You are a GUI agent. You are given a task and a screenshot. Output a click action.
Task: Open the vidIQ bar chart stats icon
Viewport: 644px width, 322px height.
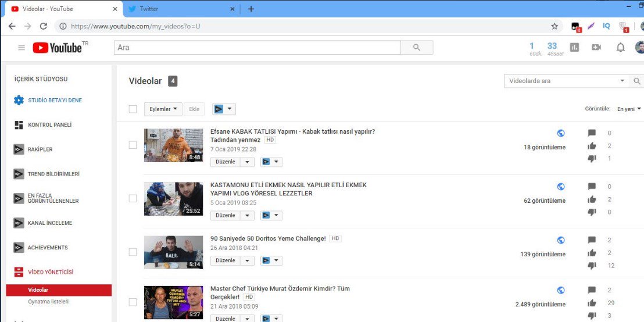pyautogui.click(x=574, y=47)
